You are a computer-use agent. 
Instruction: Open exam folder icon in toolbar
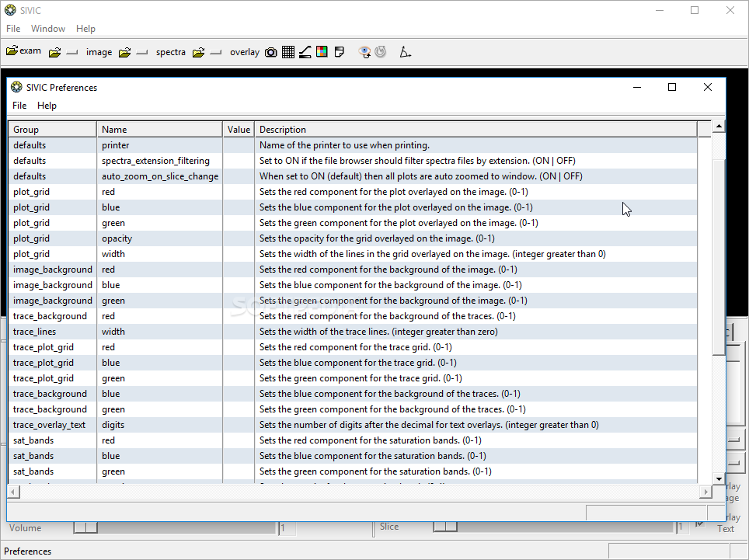(x=12, y=50)
